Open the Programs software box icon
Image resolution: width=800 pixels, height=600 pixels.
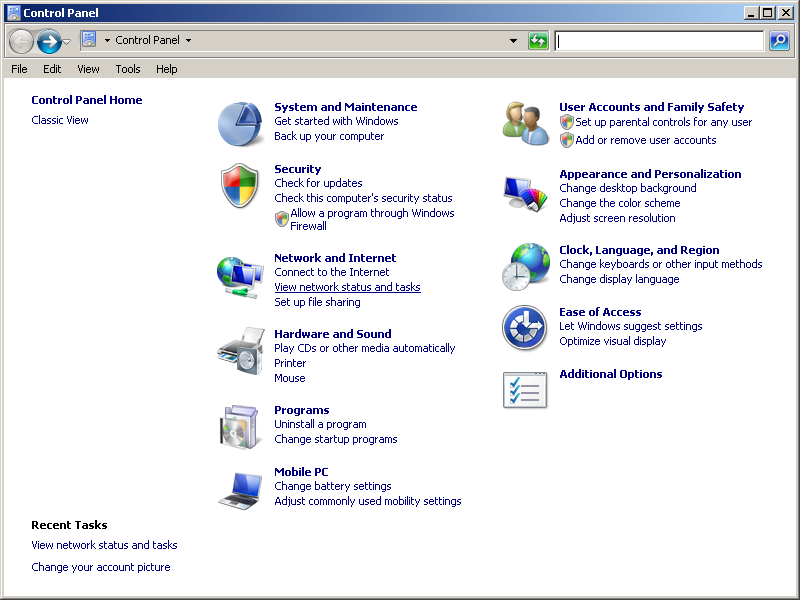click(x=239, y=427)
